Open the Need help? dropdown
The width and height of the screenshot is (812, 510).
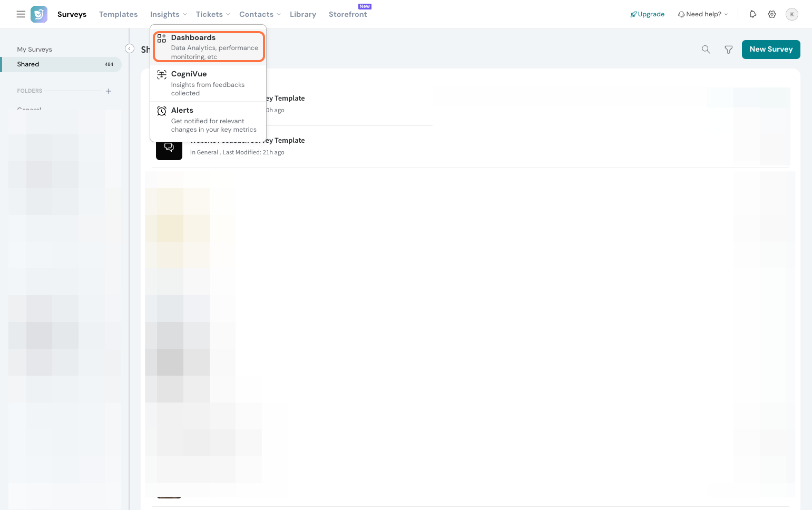(703, 14)
